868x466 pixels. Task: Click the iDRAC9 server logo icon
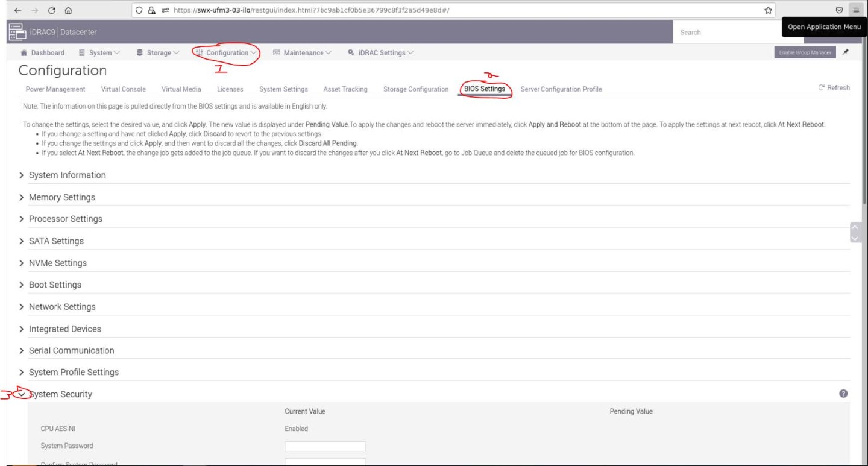17,32
